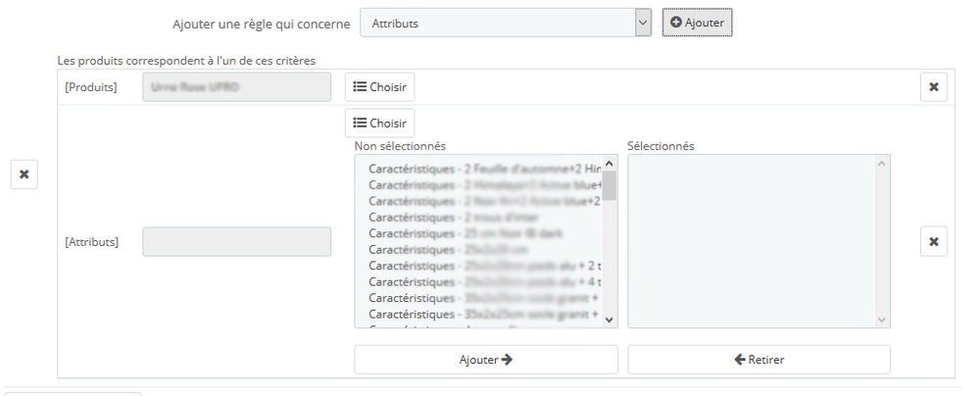Move selected attributes with Ajouter arrow button

pos(485,359)
